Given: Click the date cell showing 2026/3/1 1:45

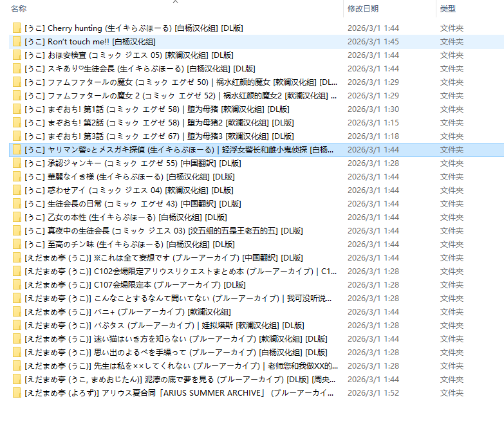Looking at the screenshot, I should pyautogui.click(x=373, y=42).
